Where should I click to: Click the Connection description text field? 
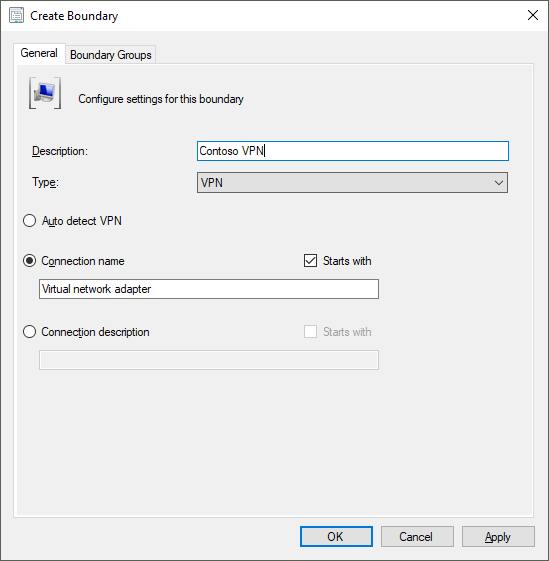click(x=209, y=360)
